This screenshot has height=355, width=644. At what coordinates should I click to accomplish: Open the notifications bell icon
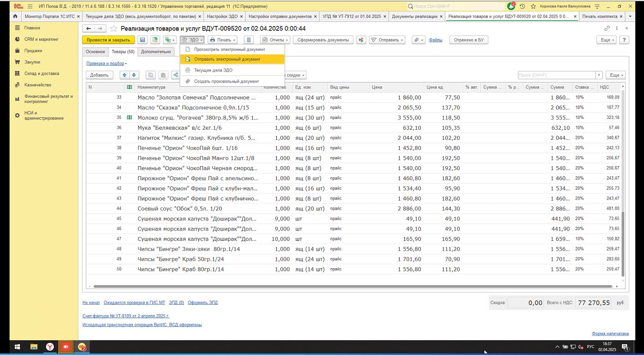pyautogui.click(x=511, y=6)
